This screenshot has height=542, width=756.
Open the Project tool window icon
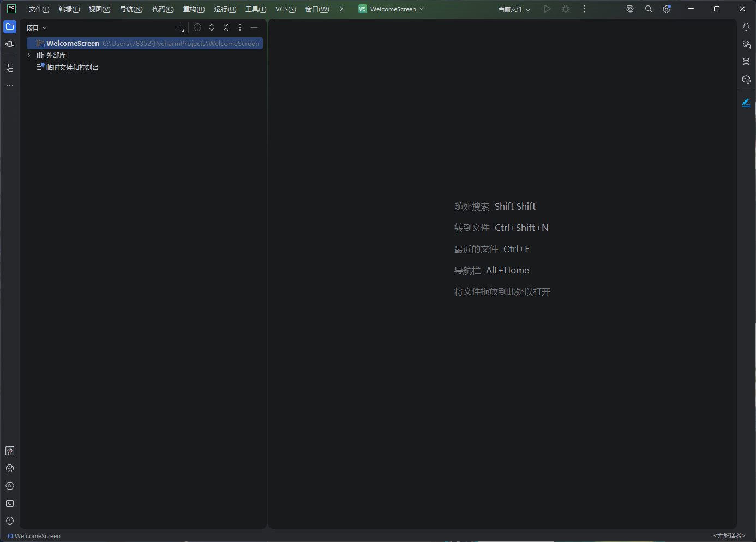(x=10, y=27)
